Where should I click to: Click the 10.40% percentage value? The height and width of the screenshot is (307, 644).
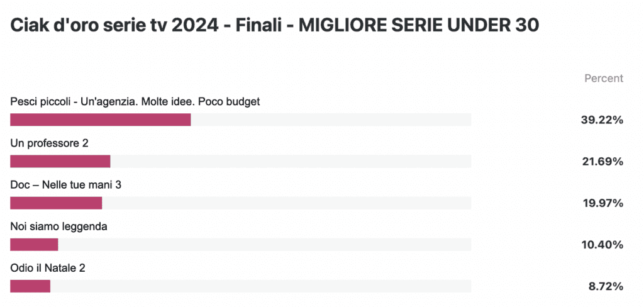point(602,245)
